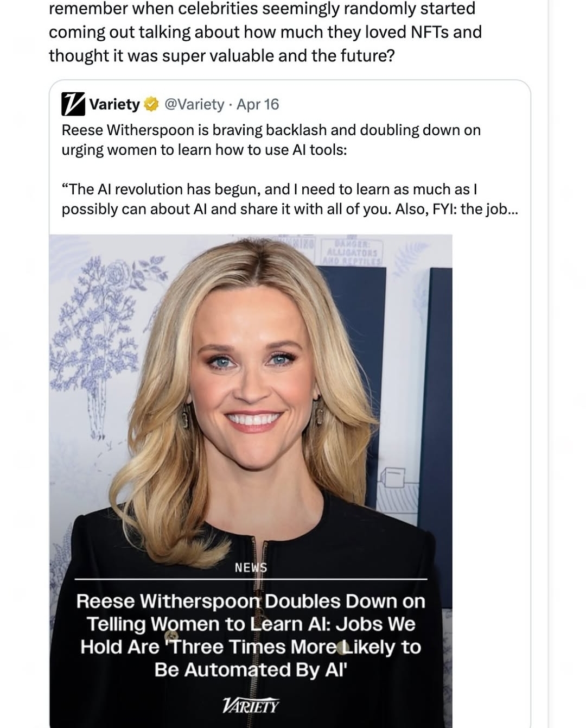
Task: Click the @Variety handle
Action: pyautogui.click(x=194, y=104)
